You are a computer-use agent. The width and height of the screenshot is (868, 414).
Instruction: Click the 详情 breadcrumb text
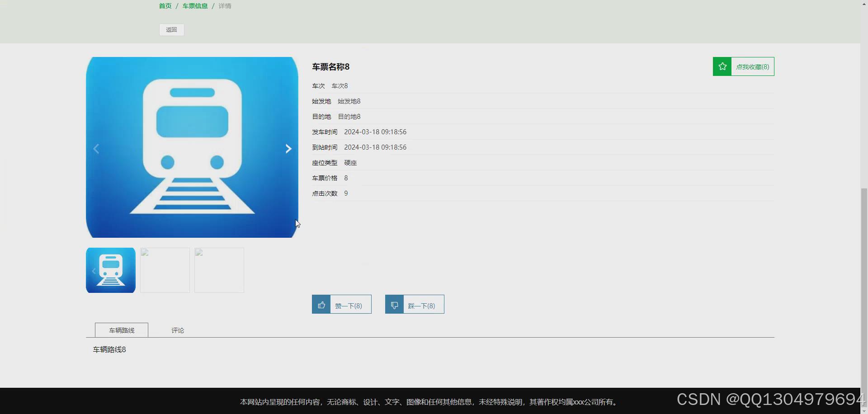[225, 6]
